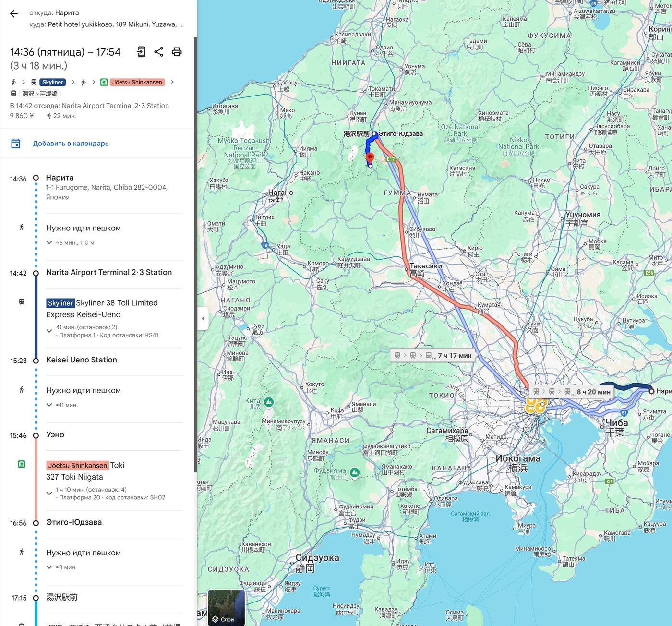
Task: Expand Toki 1 h 10 min stops list
Action: (x=49, y=493)
